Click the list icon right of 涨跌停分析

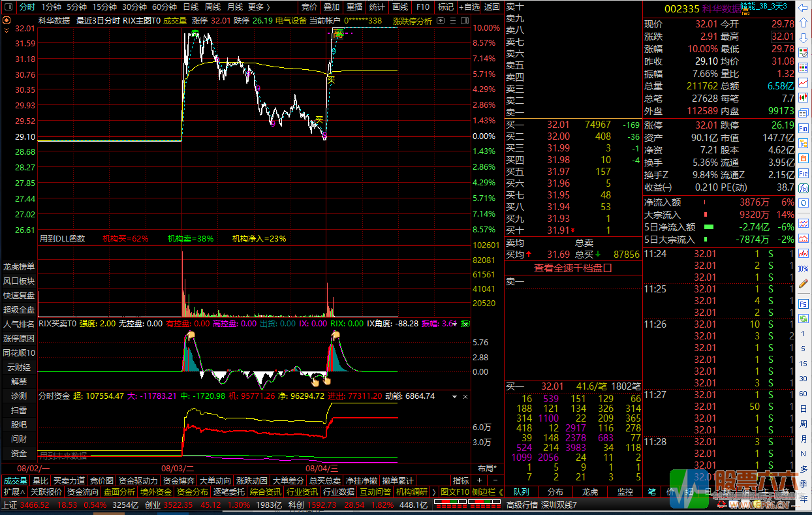click(x=453, y=20)
